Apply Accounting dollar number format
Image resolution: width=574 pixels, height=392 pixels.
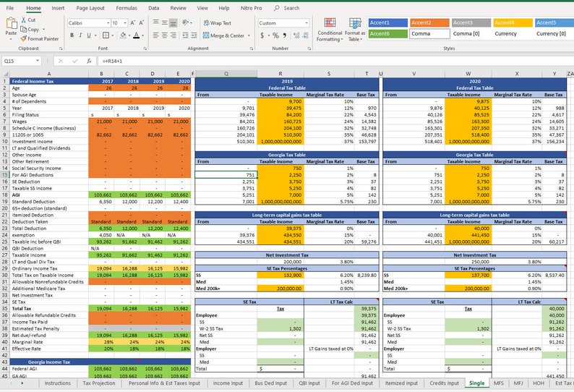coord(262,35)
